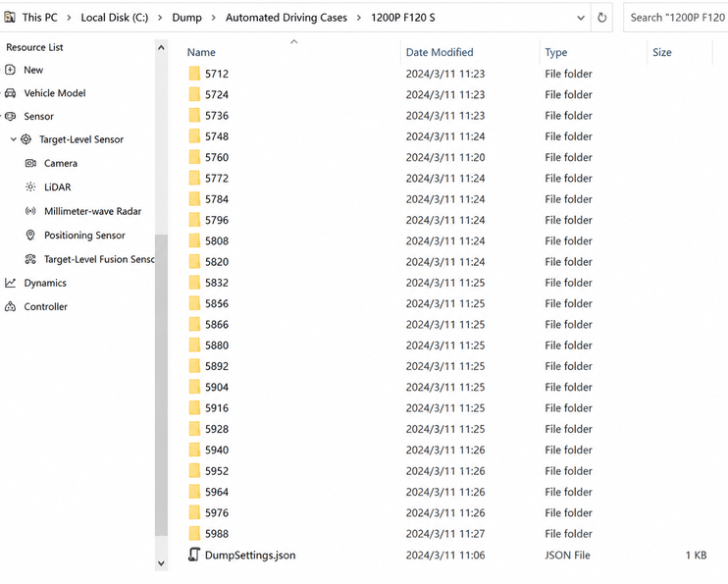Select the Dynamics resource item
This screenshot has height=584, width=728.
45,283
